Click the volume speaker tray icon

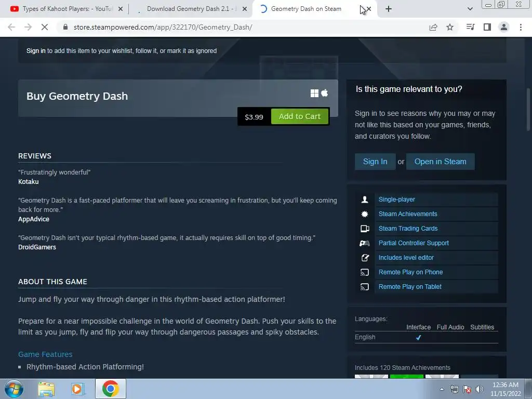(479, 389)
